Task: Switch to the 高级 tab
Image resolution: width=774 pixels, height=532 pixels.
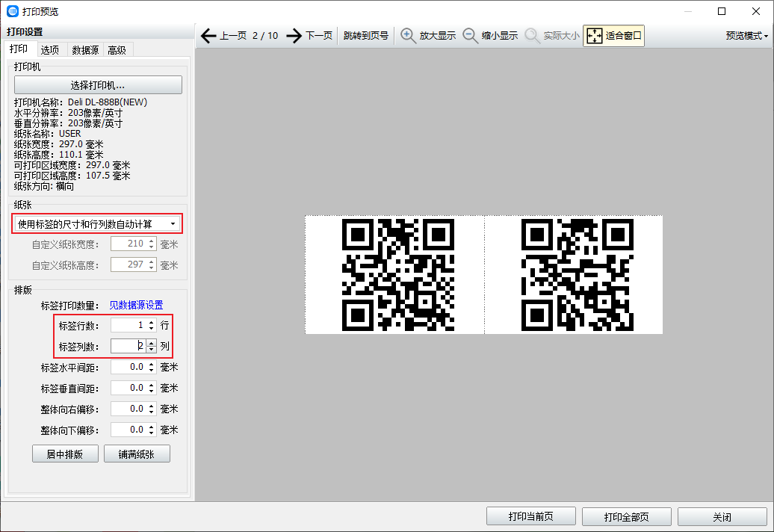Action: pyautogui.click(x=117, y=50)
